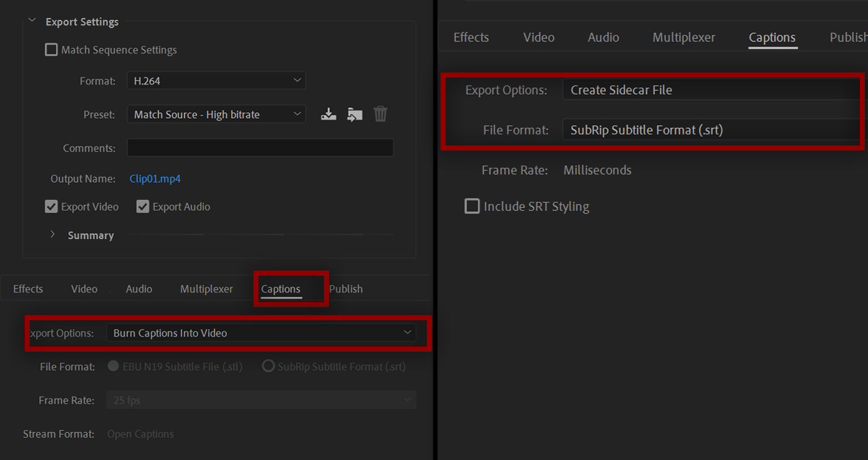868x460 pixels.
Task: Delete the selected preset
Action: pyautogui.click(x=380, y=114)
